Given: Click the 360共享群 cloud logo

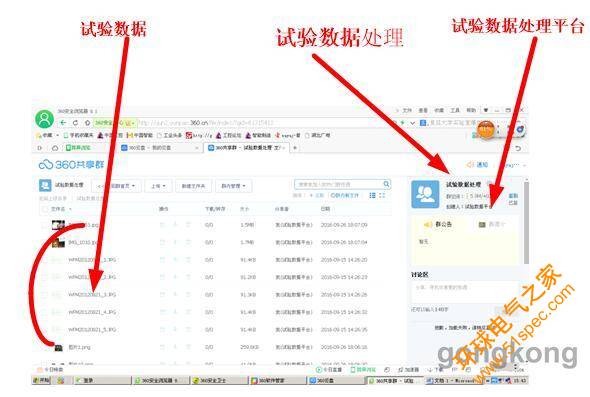Looking at the screenshot, I should pyautogui.click(x=71, y=164).
